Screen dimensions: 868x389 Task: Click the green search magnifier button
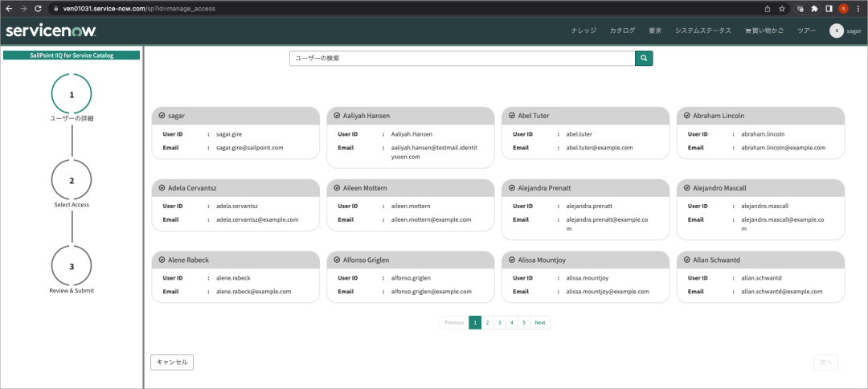644,58
